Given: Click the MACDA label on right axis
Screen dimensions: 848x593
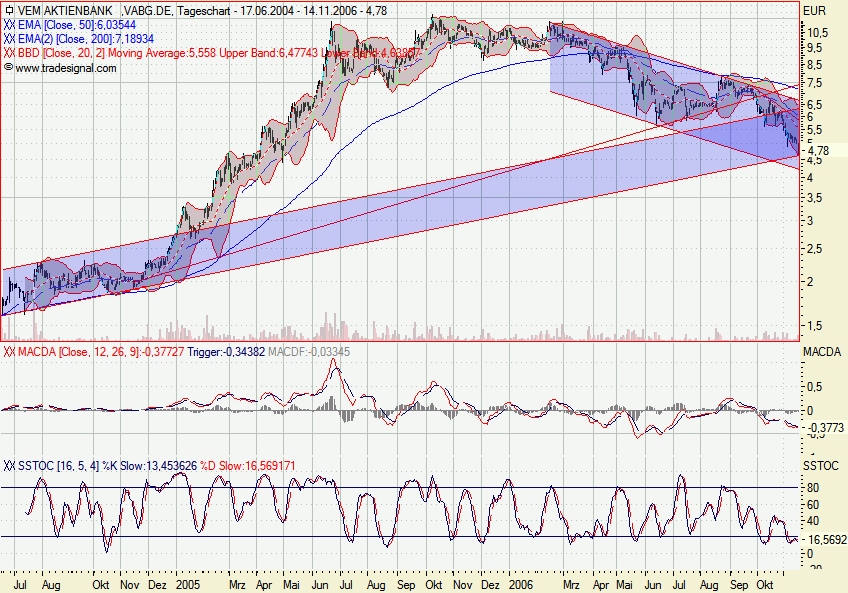Looking at the screenshot, I should click(822, 352).
